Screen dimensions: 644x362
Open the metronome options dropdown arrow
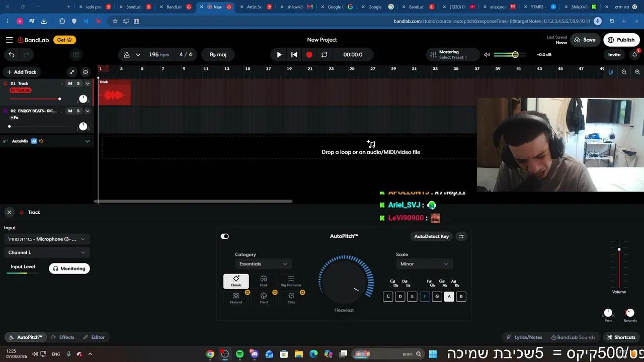coord(138,55)
